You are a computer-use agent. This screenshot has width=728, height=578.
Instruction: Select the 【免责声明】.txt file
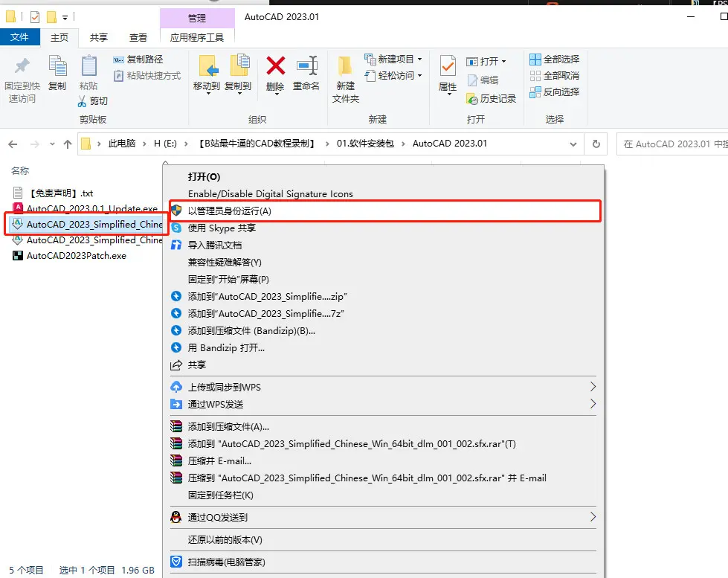tap(54, 193)
